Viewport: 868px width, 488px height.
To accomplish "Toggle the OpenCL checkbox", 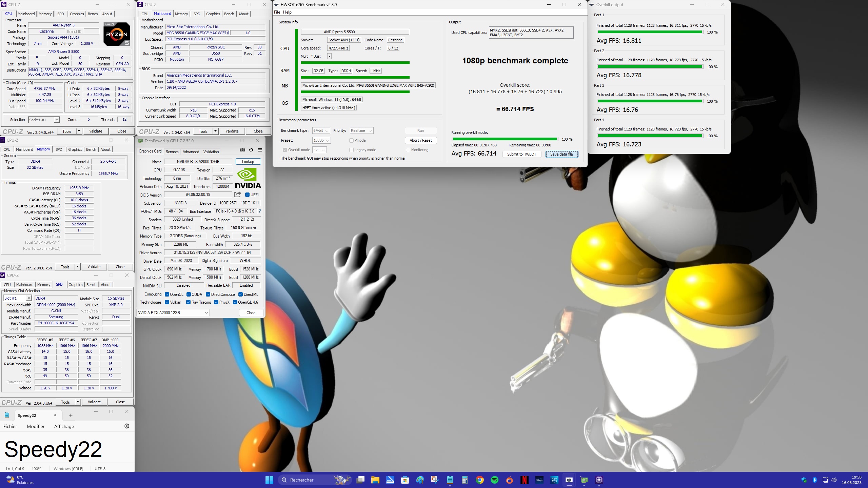I will [x=167, y=294].
